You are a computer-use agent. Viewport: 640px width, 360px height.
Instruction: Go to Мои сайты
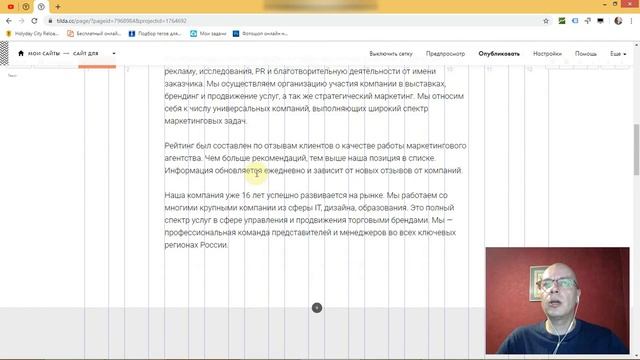(x=44, y=53)
